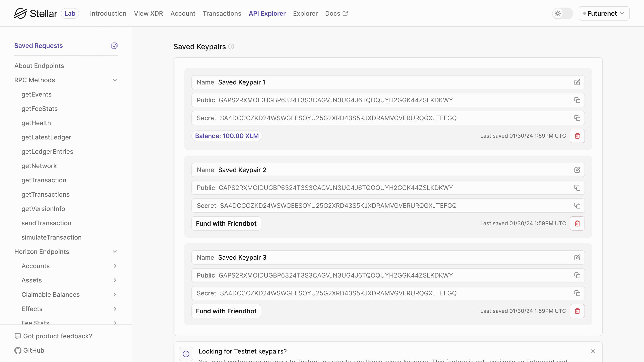Image resolution: width=644 pixels, height=362 pixels.
Task: Select getLatestLedger RPC method
Action: tap(46, 137)
